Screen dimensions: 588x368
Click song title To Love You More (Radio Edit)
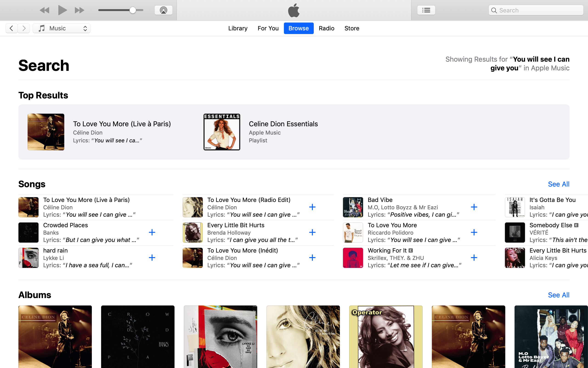pos(249,200)
